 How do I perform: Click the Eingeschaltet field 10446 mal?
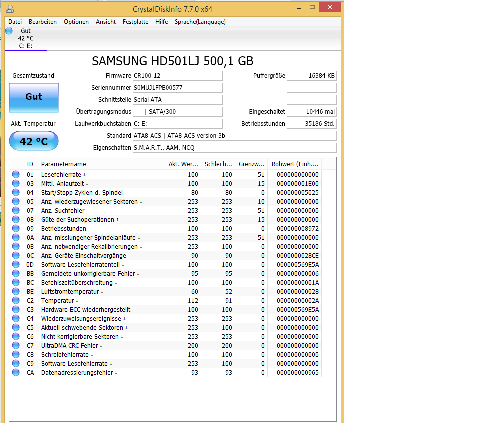(312, 112)
